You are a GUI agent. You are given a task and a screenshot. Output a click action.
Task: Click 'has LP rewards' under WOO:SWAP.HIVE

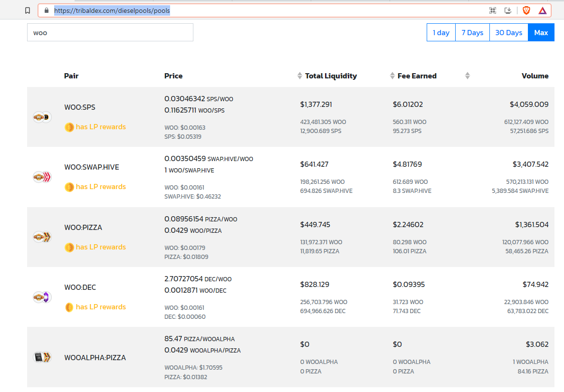[101, 187]
